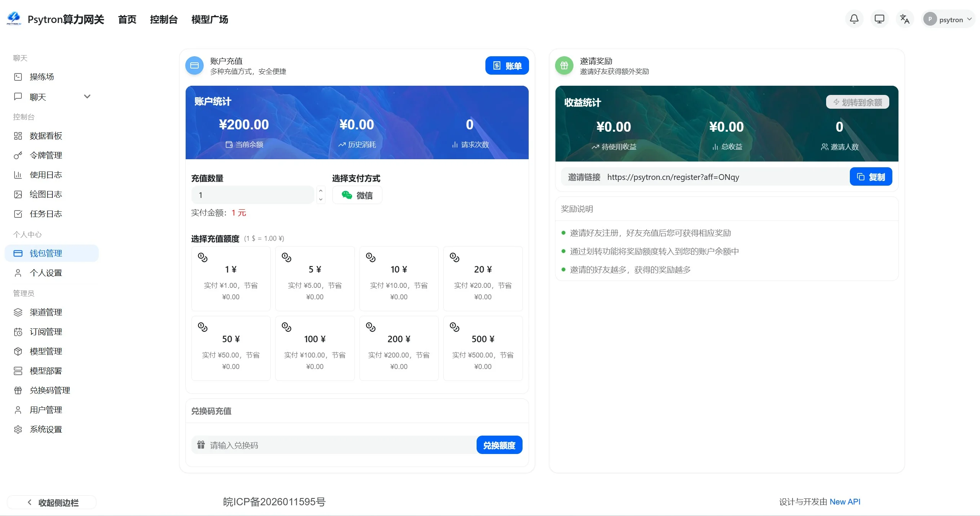Expand the psytron user dropdown
Screen dimensions: 980x516
(x=948, y=19)
